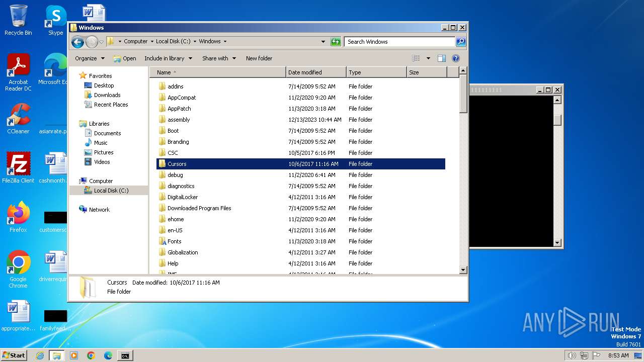Expand arrow after Windows breadcrumb
This screenshot has width=644, height=362.
point(225,42)
